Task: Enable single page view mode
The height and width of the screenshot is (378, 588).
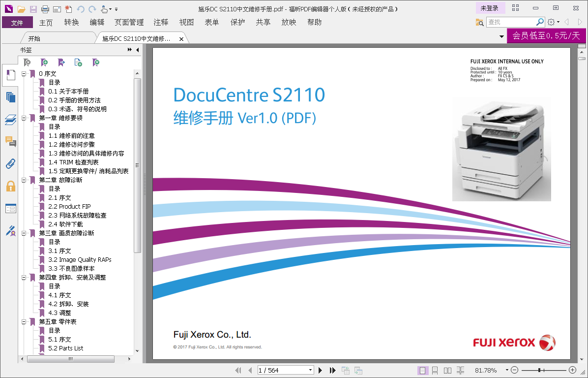Action: click(x=422, y=370)
